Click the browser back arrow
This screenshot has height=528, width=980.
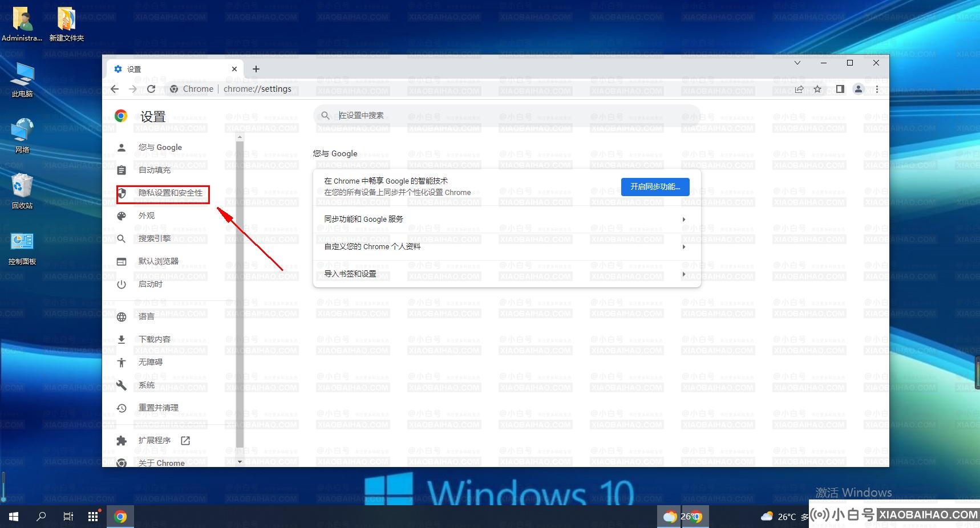(x=115, y=89)
